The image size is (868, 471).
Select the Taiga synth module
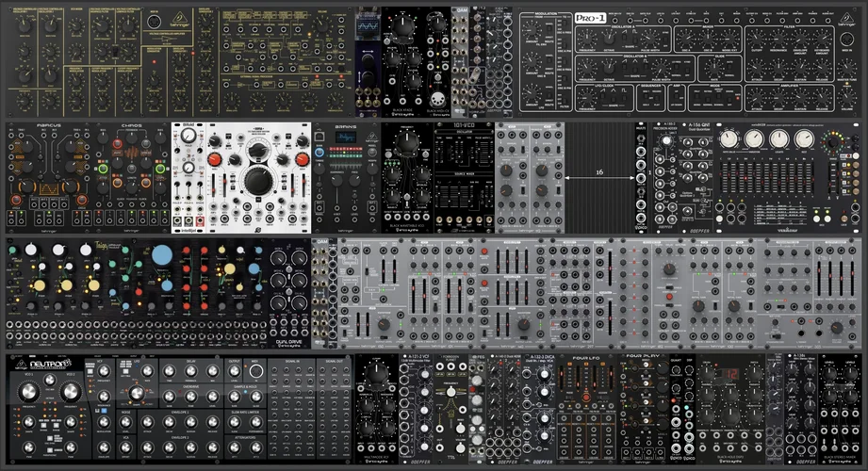coord(138,293)
